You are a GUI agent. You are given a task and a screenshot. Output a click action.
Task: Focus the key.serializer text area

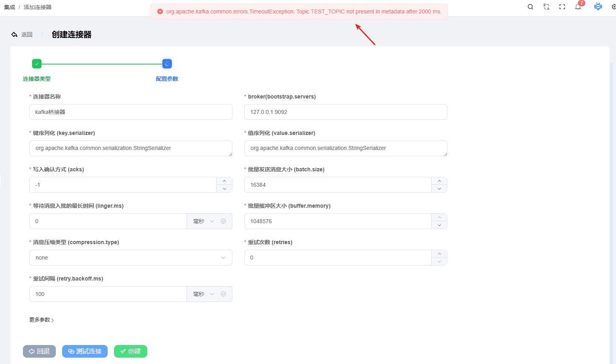[131, 148]
